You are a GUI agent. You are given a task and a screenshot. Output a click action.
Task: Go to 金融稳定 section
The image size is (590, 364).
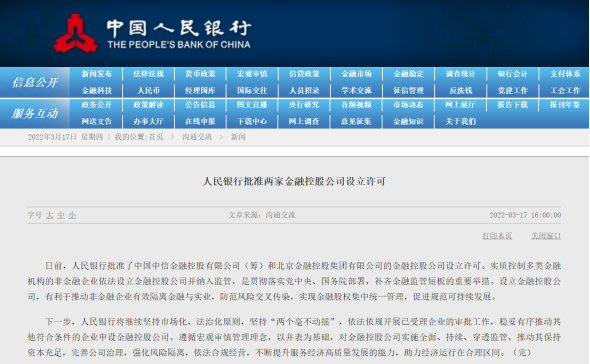(408, 74)
